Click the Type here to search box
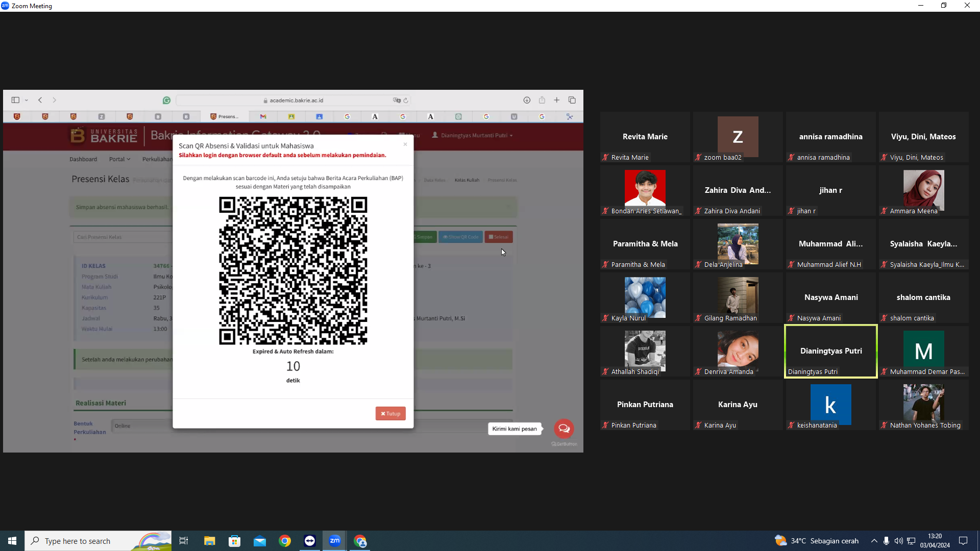980x551 pixels. [98, 541]
